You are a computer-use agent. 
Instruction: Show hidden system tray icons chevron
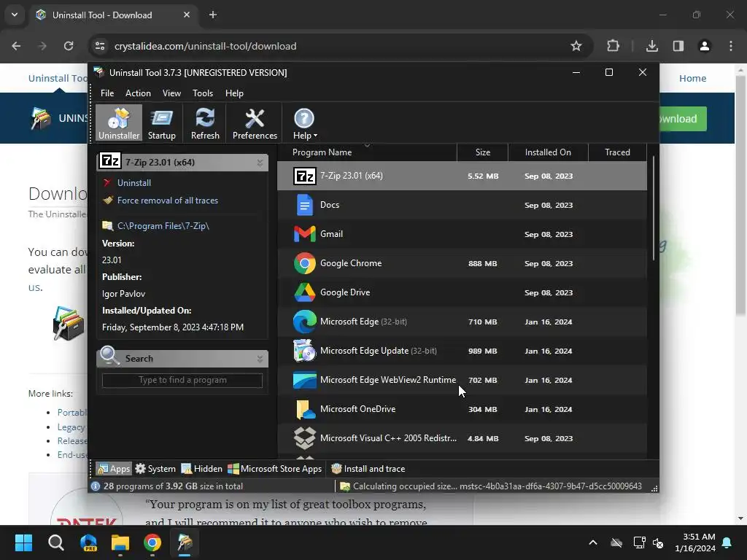(x=593, y=542)
